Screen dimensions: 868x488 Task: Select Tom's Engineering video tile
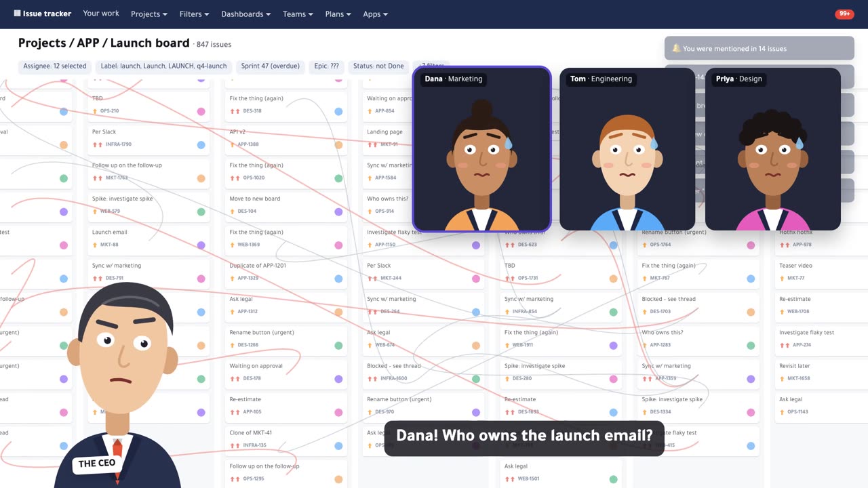(627, 149)
